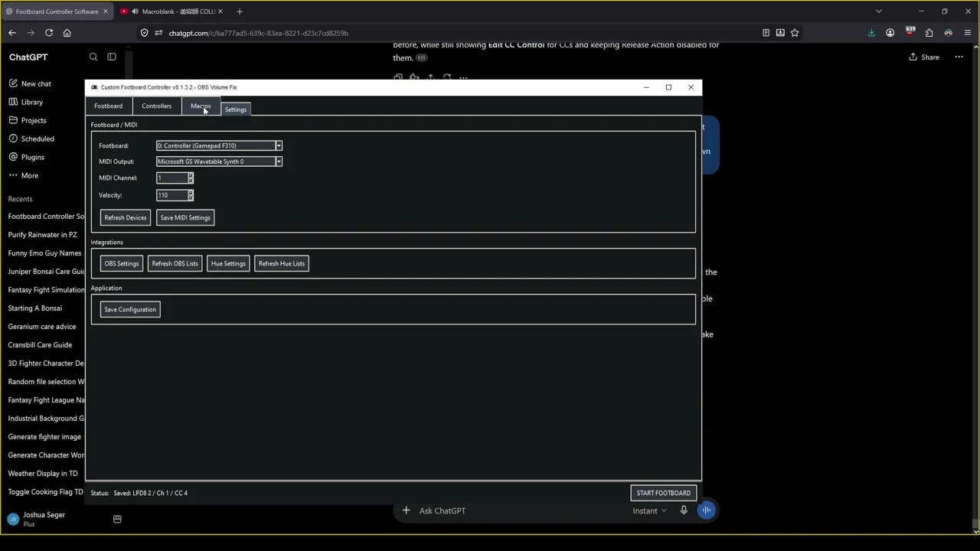The image size is (980, 551).
Task: Close the Footboard Controller Software browser tab
Action: (104, 11)
